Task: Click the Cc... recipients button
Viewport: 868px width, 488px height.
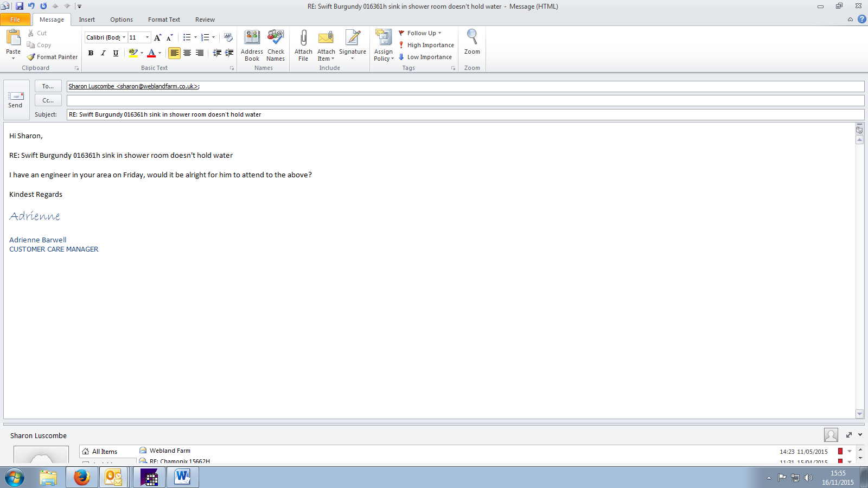Action: (48, 100)
